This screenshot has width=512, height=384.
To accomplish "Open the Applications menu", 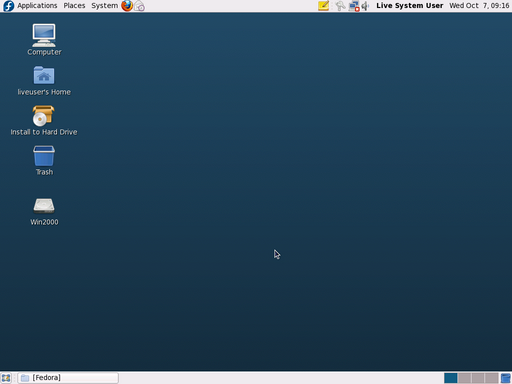I will 37,6.
